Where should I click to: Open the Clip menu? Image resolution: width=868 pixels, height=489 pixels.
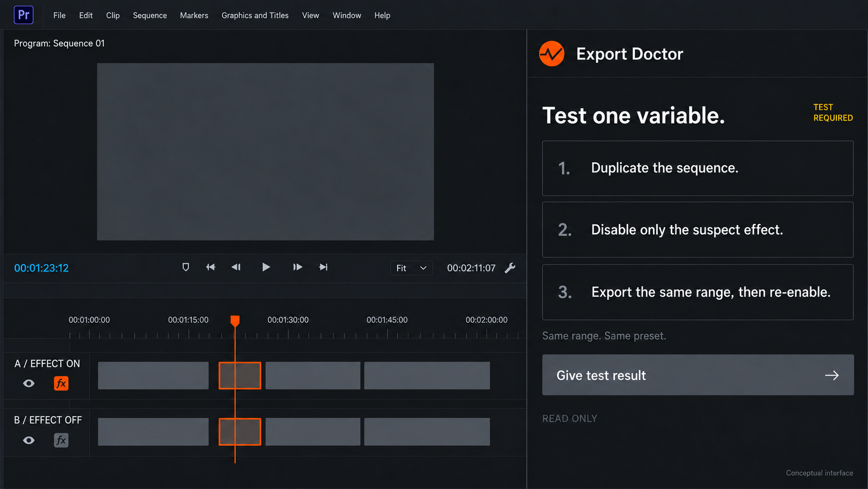click(x=113, y=16)
